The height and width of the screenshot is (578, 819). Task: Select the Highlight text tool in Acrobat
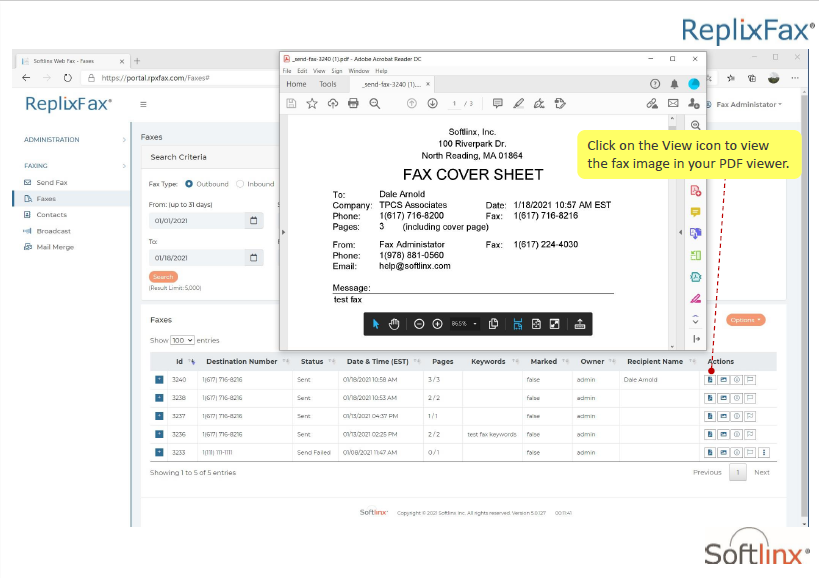[x=518, y=104]
